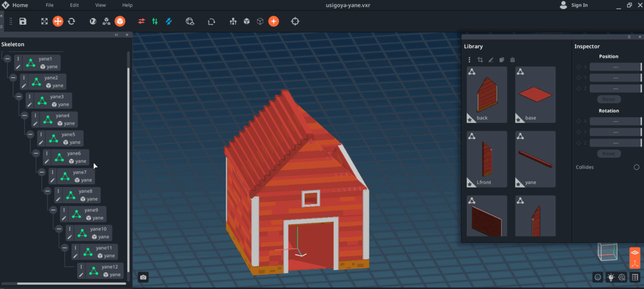Image resolution: width=644 pixels, height=289 pixels.
Task: Toggle the orange layers view button
Action: [635, 252]
